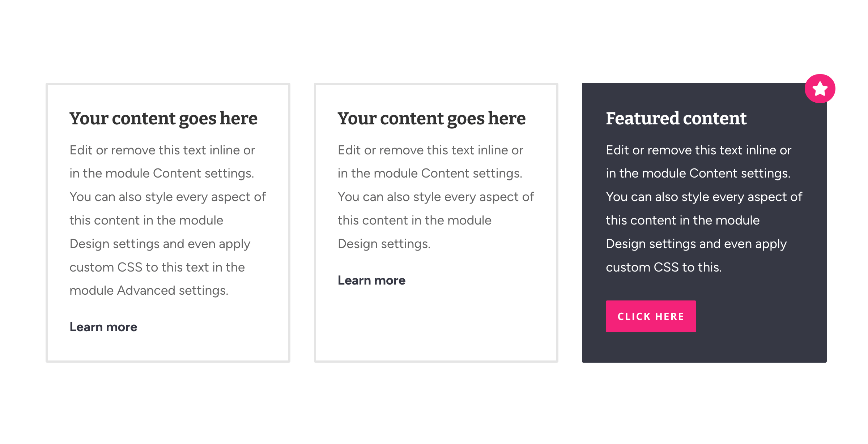Click middle card's 'Your content goes here' heading

[431, 119]
